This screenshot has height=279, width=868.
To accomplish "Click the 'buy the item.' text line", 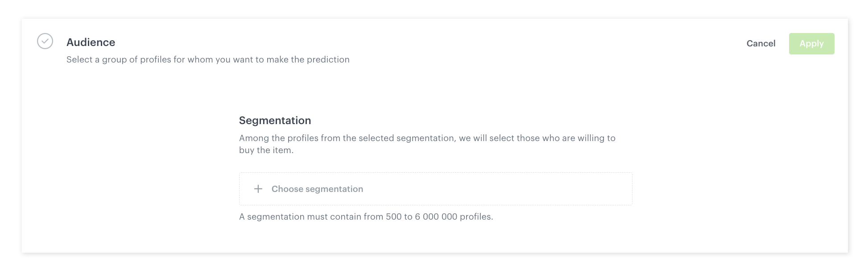I will [266, 150].
